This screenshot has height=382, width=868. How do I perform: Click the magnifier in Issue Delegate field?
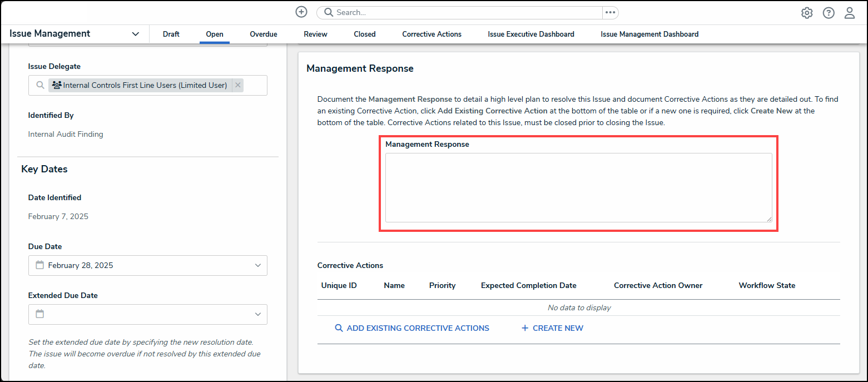pyautogui.click(x=40, y=85)
